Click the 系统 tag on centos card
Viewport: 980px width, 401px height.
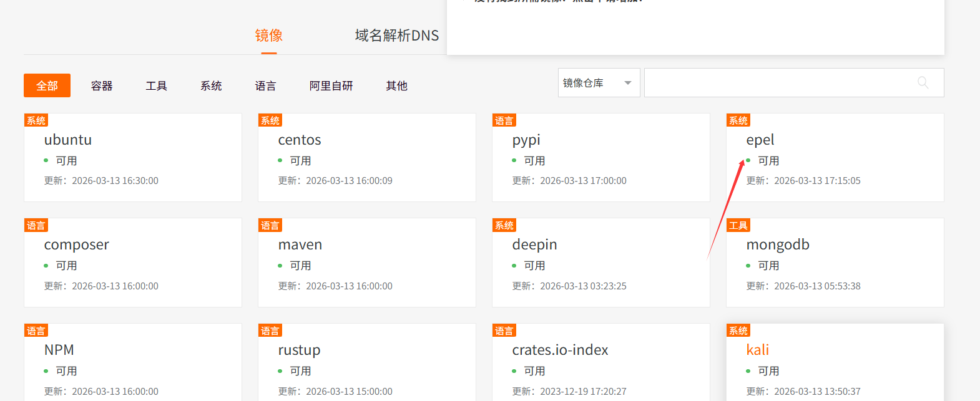click(x=270, y=120)
